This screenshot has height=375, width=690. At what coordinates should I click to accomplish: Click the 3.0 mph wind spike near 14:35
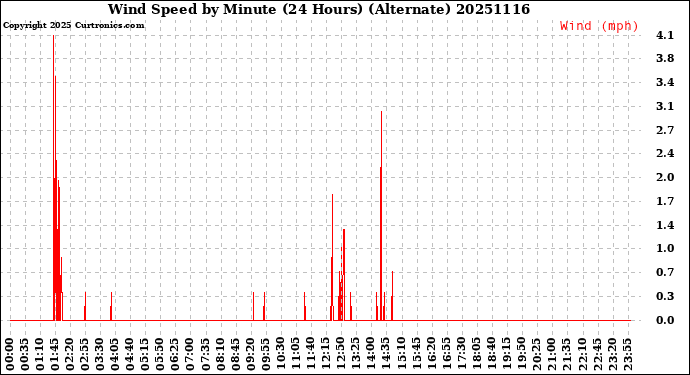[381, 216]
